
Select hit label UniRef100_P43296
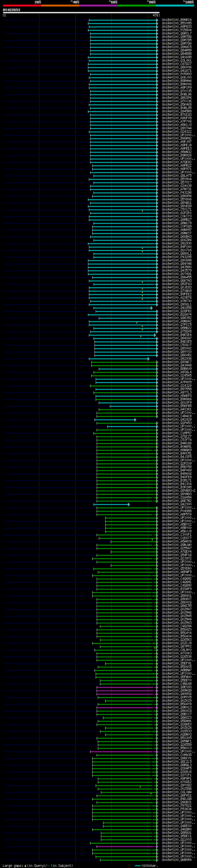(176, 193)
